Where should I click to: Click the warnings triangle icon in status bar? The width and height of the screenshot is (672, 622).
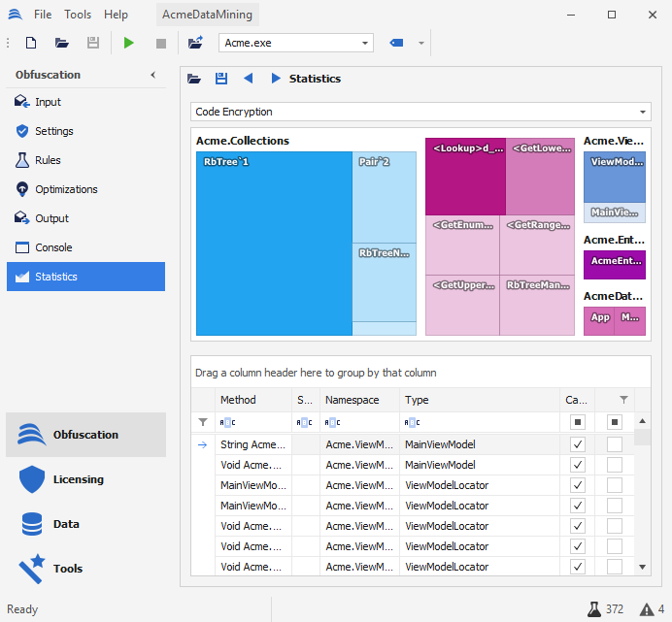[x=646, y=609]
